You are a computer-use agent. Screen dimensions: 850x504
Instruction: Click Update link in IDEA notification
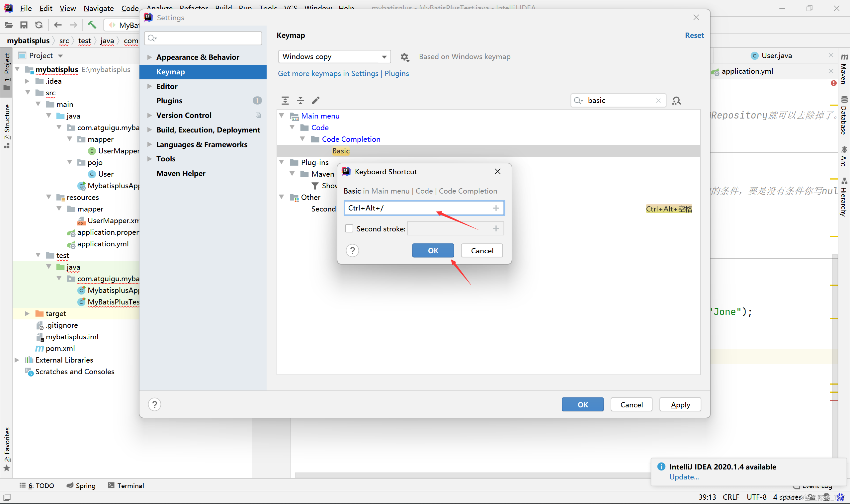pyautogui.click(x=684, y=477)
